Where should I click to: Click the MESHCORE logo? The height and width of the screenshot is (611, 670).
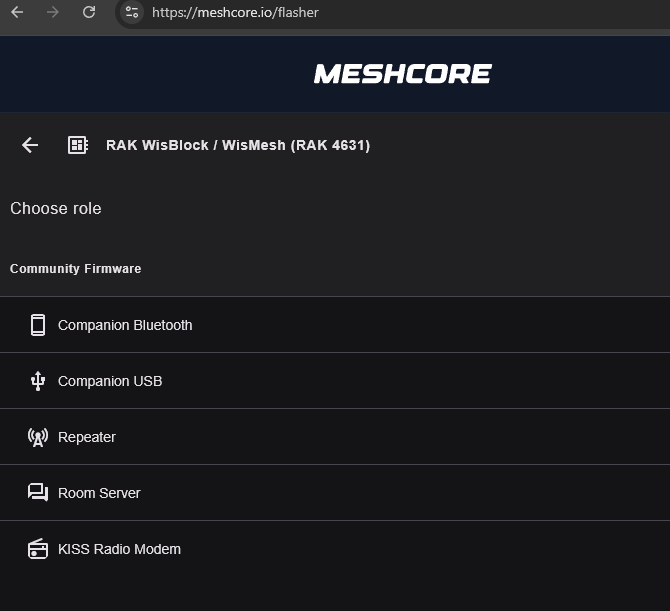(403, 74)
